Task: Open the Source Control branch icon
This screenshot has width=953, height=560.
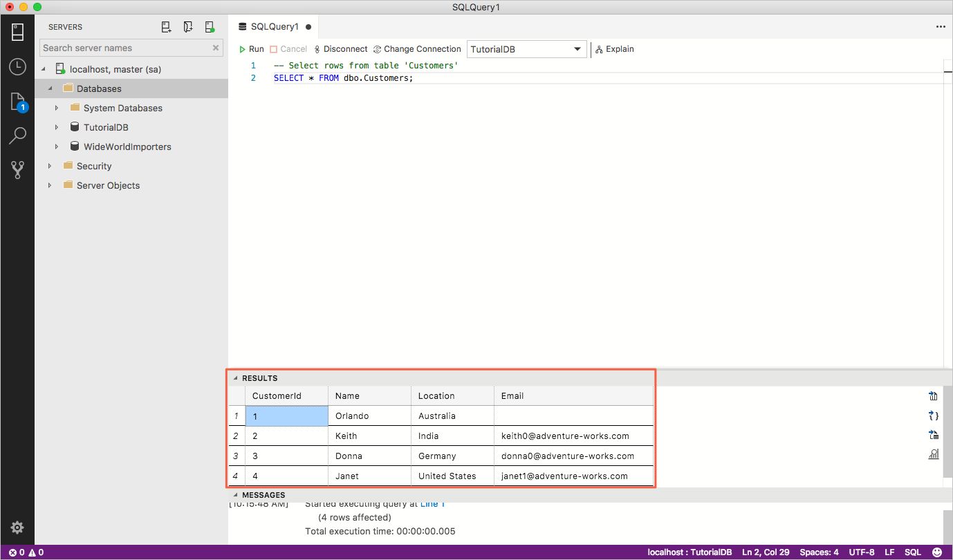Action: 17,170
